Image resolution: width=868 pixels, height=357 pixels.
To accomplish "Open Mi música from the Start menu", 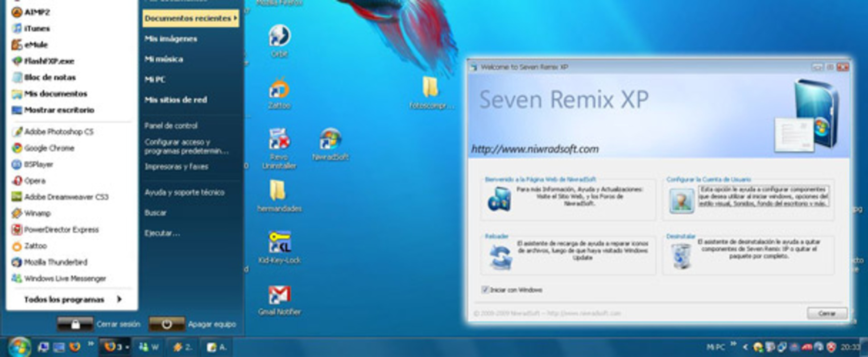I will (x=164, y=59).
